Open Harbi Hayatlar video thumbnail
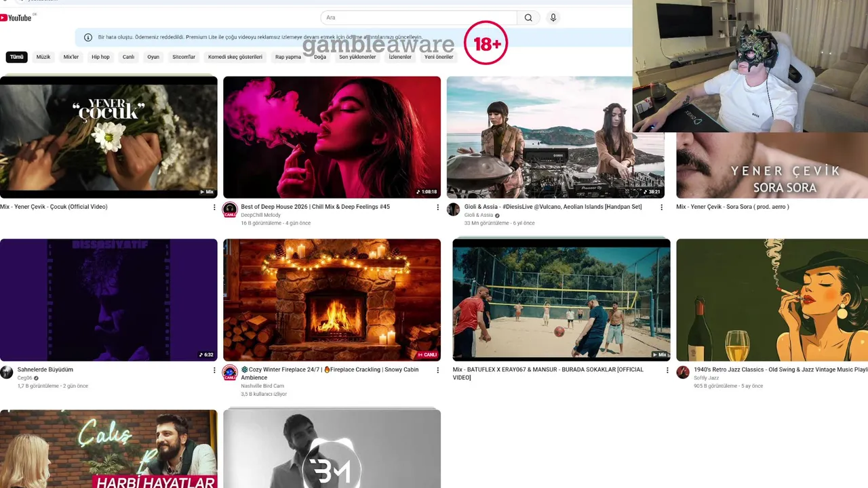 [108, 449]
